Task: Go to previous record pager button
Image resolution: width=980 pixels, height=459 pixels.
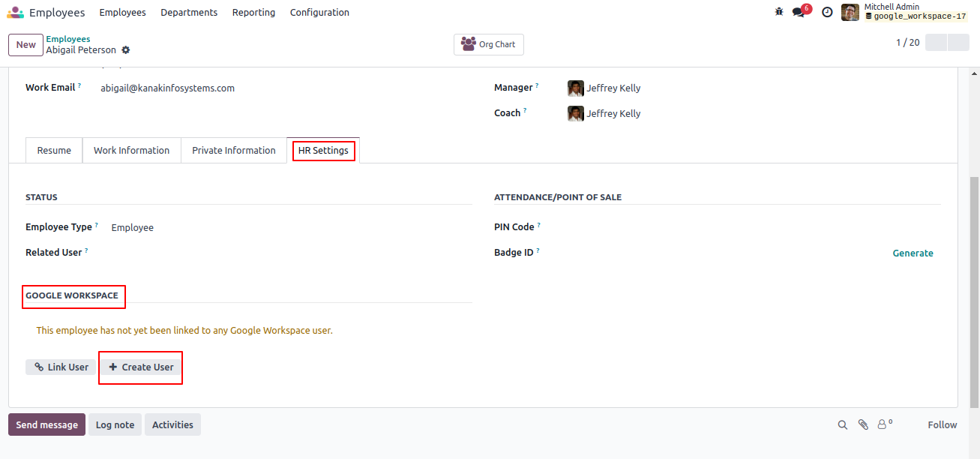Action: pyautogui.click(x=936, y=43)
